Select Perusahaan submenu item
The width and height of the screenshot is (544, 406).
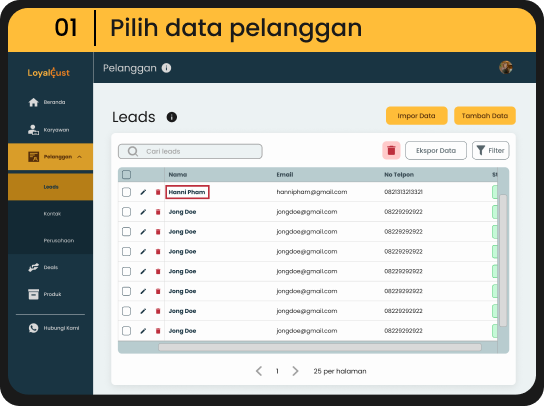[x=59, y=240]
